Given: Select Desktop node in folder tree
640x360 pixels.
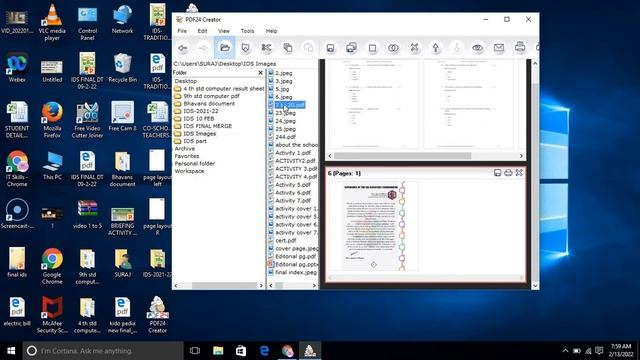Looking at the screenshot, I should (186, 81).
